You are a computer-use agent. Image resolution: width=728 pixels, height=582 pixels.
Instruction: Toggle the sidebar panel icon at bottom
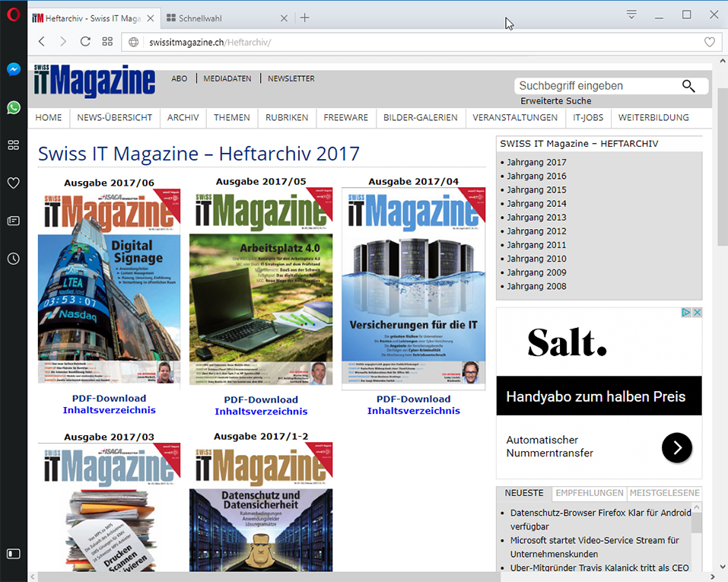pyautogui.click(x=14, y=554)
